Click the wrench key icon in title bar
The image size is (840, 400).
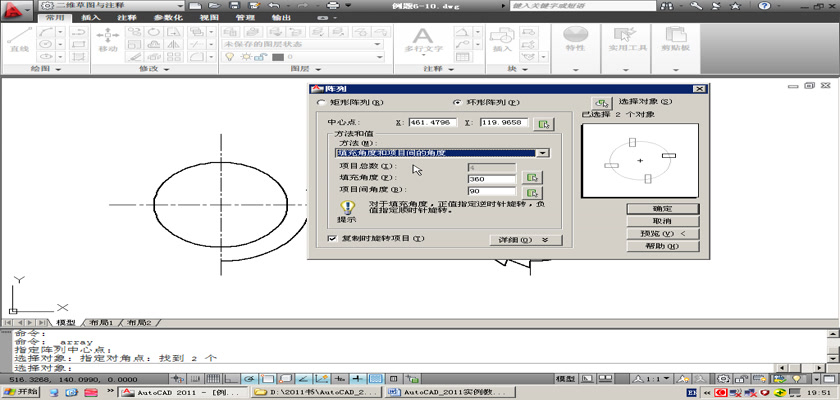coord(696,6)
